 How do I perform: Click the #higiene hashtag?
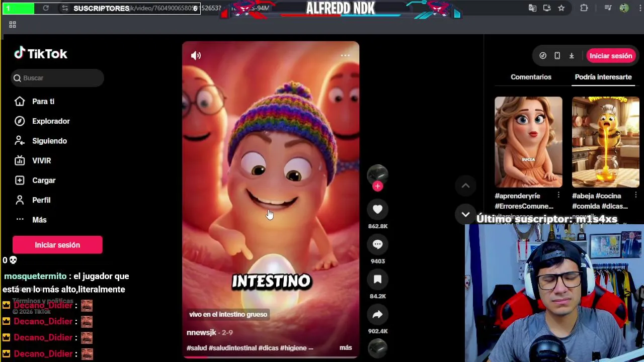(293, 348)
